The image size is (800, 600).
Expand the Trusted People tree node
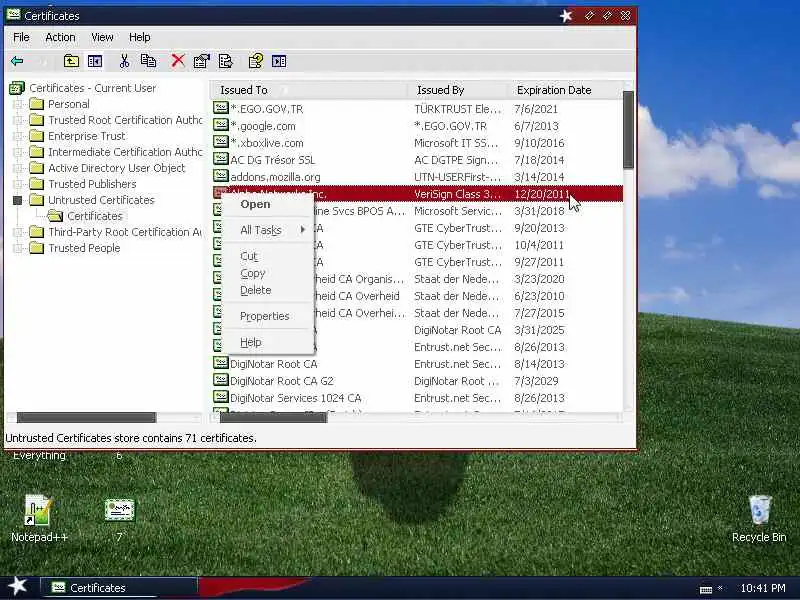tap(17, 248)
